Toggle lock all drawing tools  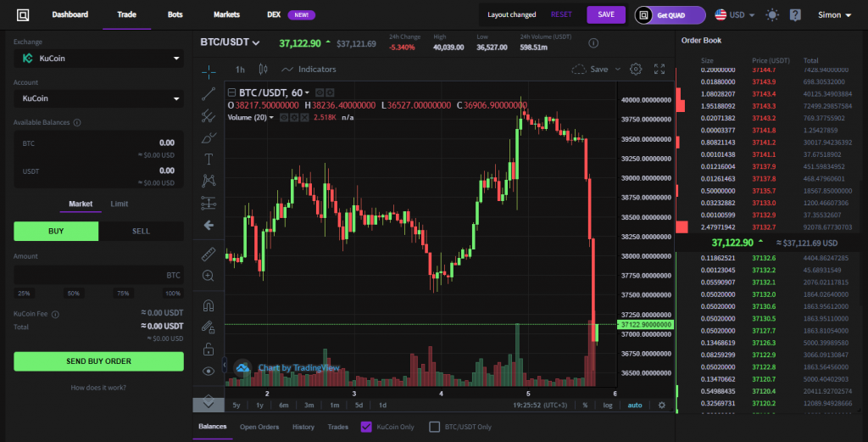[209, 349]
